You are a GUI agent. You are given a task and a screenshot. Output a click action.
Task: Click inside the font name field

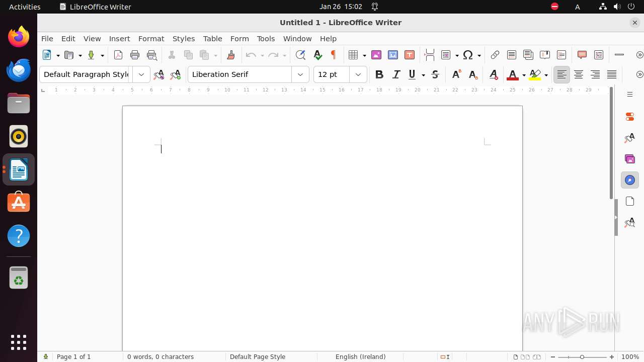click(x=239, y=74)
